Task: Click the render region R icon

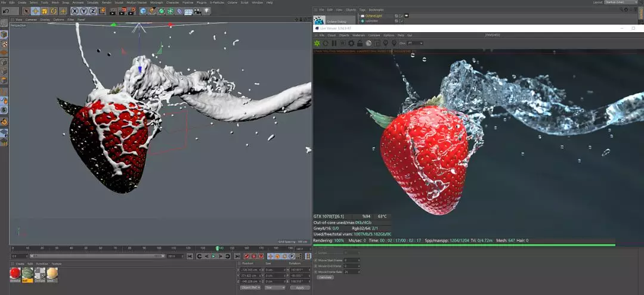Action: click(x=342, y=43)
